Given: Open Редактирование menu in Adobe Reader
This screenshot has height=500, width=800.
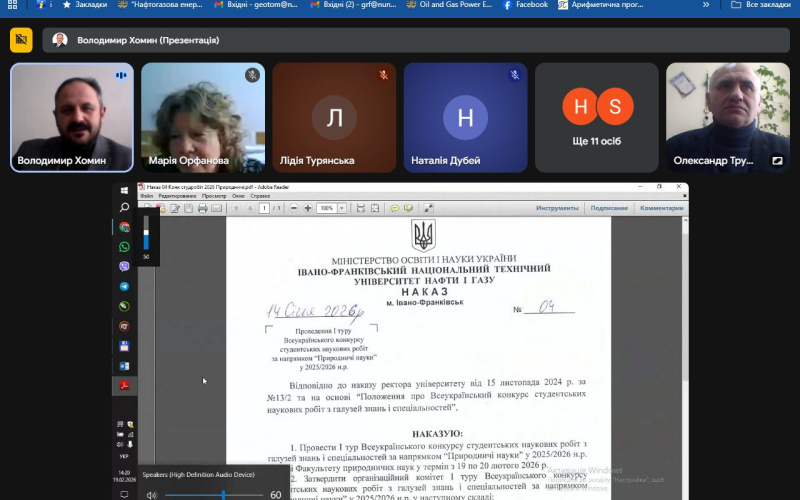Looking at the screenshot, I should click(177, 196).
